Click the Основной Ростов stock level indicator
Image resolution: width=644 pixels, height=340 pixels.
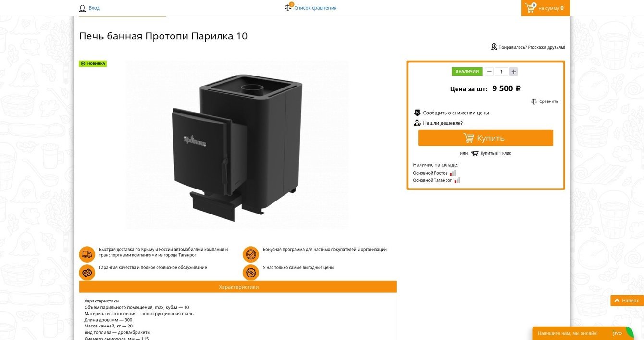(453, 173)
